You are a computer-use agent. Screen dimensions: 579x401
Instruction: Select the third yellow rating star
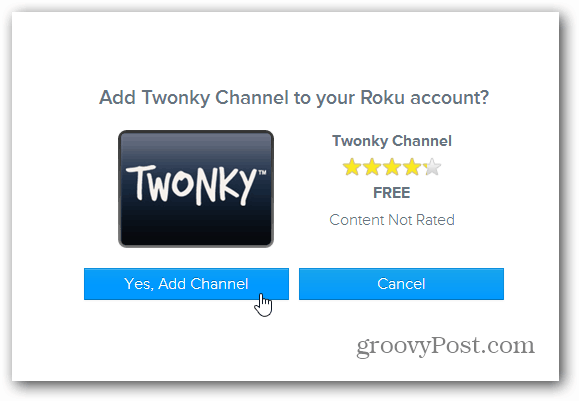click(392, 167)
